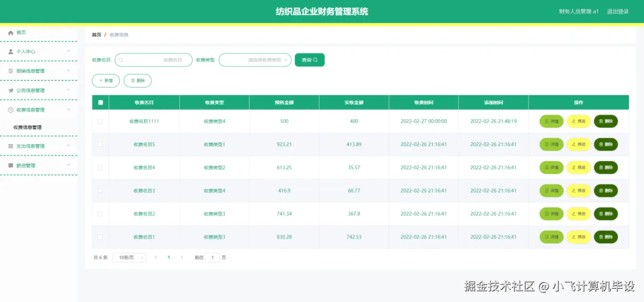The height and width of the screenshot is (302, 644).
Task: Open the 收费类型 select dropdown
Action: point(255,60)
